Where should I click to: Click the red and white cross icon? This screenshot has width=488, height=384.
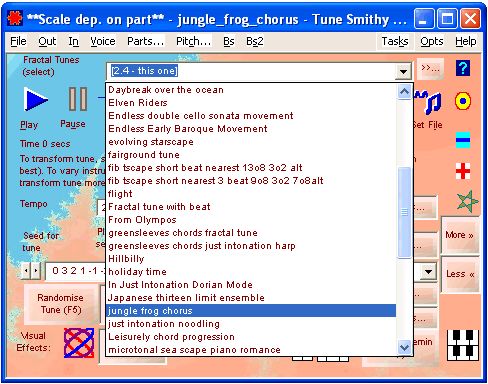463,171
